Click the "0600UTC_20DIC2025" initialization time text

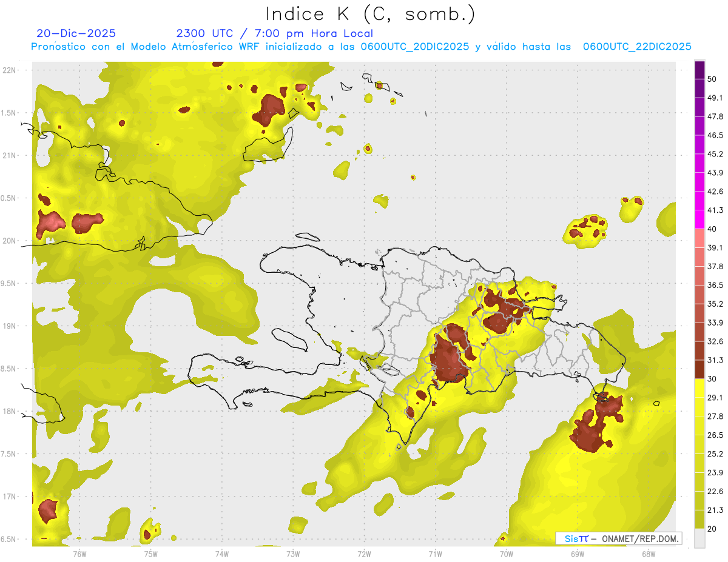pyautogui.click(x=415, y=47)
